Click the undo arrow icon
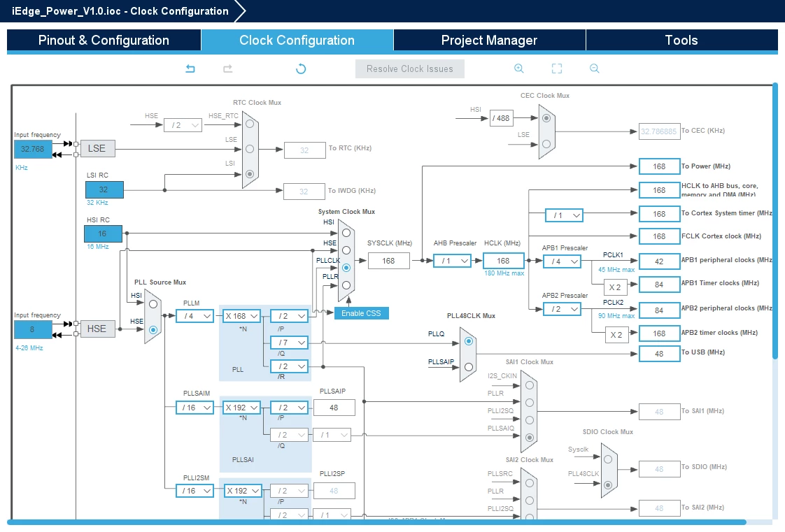 click(x=190, y=69)
